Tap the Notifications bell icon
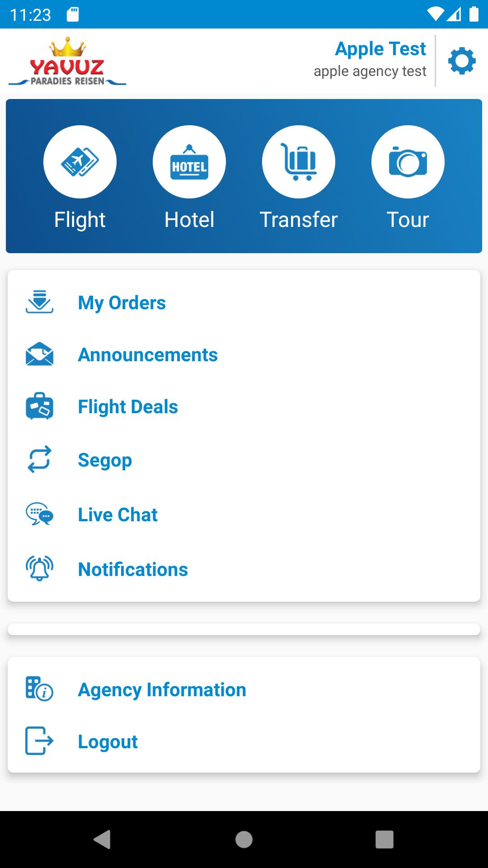The width and height of the screenshot is (488, 868). (x=40, y=569)
